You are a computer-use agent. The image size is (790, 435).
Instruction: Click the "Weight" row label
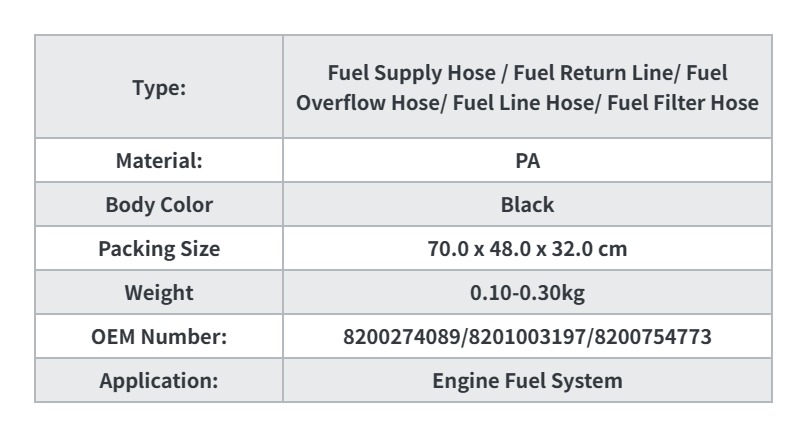pos(159,293)
